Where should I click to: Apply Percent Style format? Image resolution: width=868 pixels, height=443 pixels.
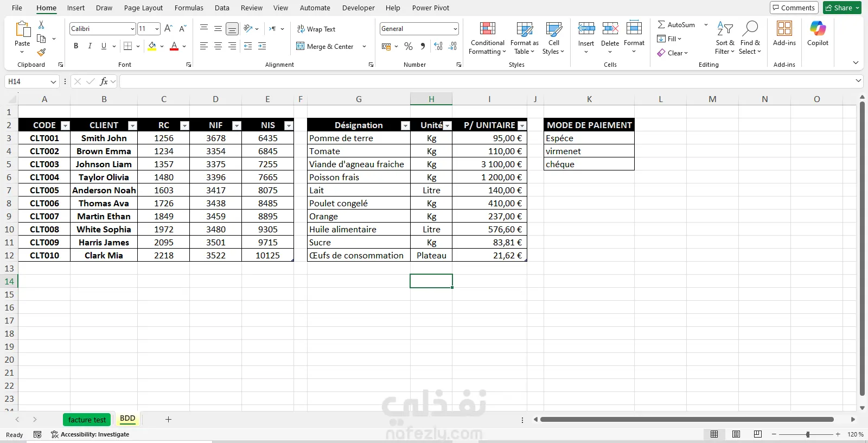[409, 46]
